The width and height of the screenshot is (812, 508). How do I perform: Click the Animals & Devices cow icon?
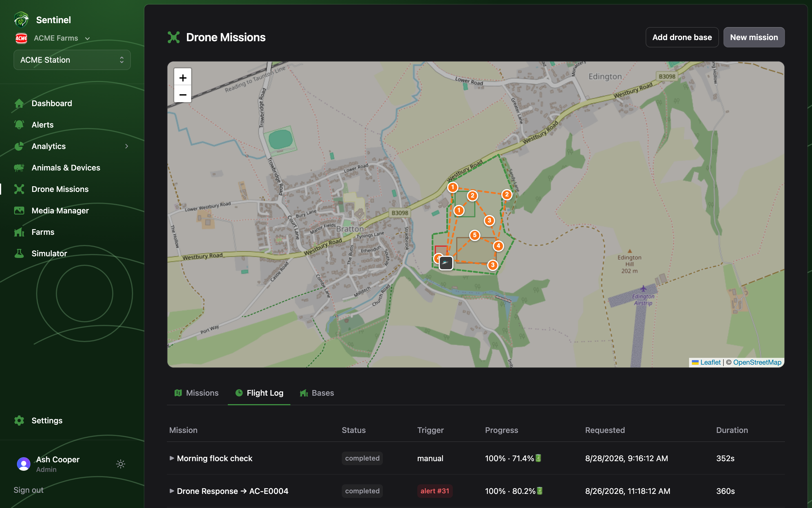(19, 168)
